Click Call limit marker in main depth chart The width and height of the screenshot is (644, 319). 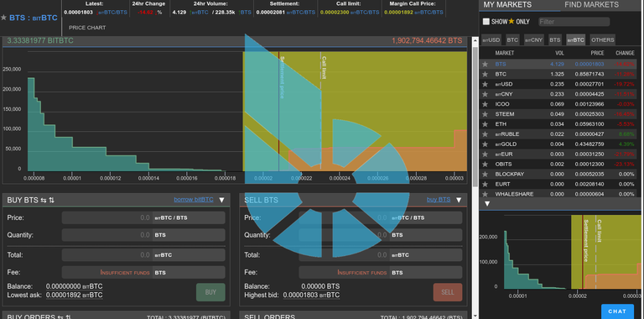(x=321, y=111)
